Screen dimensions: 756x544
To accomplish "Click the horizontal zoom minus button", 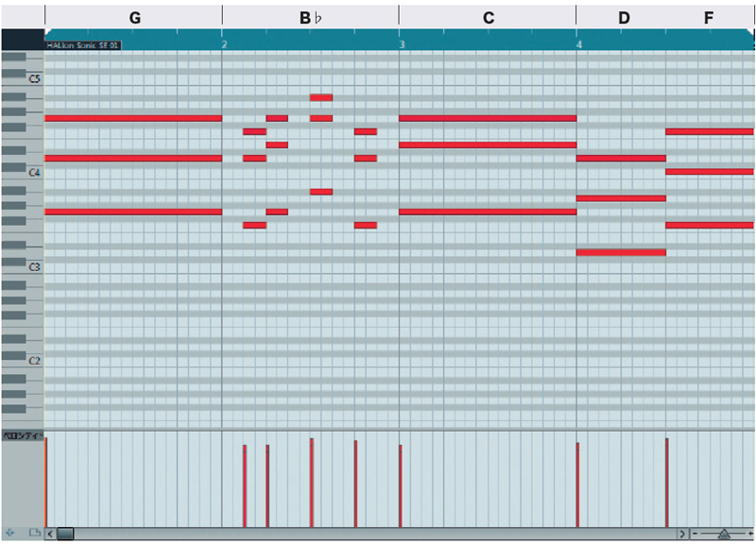I will (695, 534).
